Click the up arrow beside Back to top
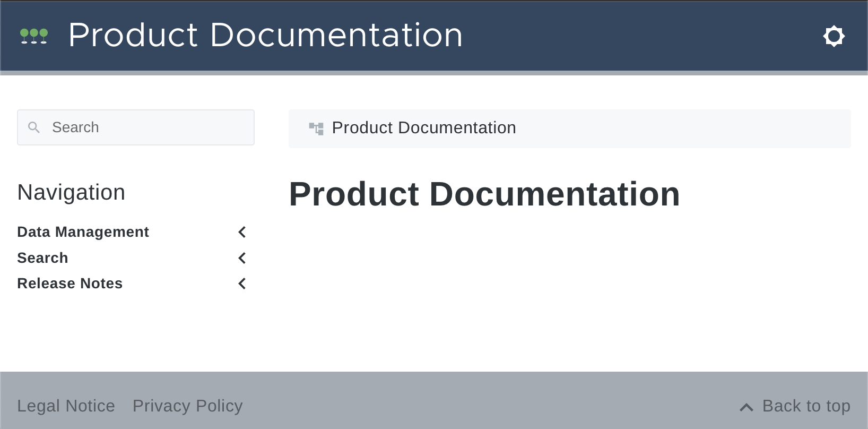 point(747,407)
